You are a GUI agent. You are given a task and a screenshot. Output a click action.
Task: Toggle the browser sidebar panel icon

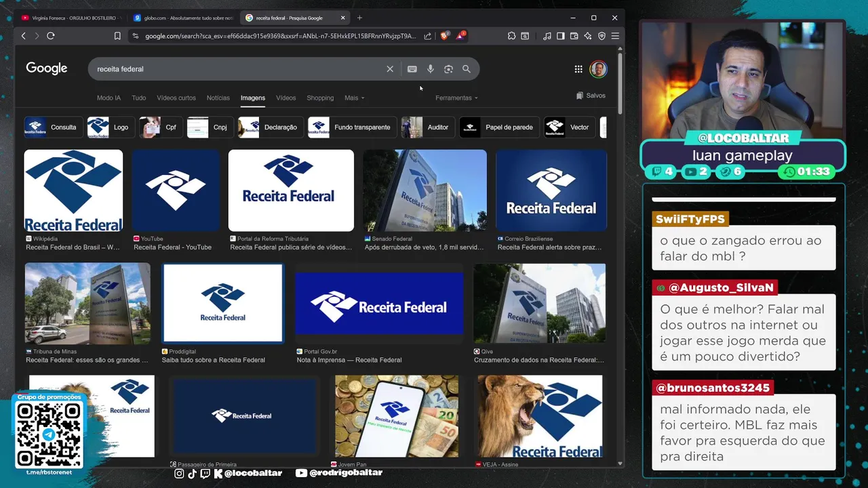(x=561, y=36)
